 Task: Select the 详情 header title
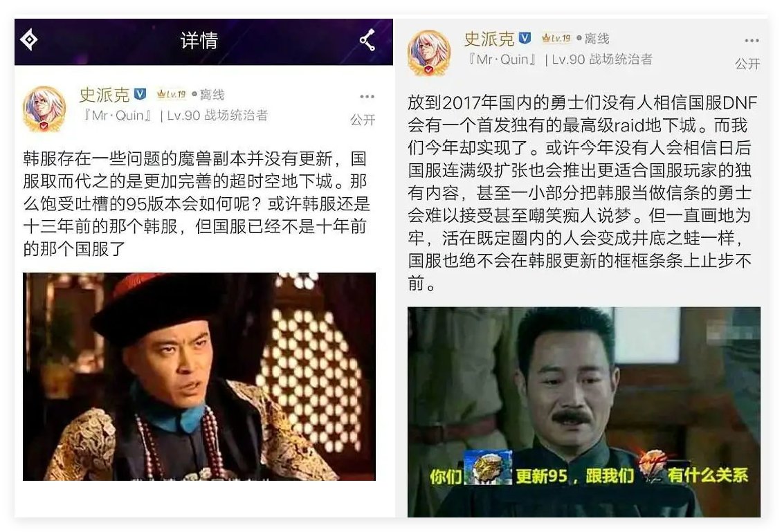[x=199, y=40]
